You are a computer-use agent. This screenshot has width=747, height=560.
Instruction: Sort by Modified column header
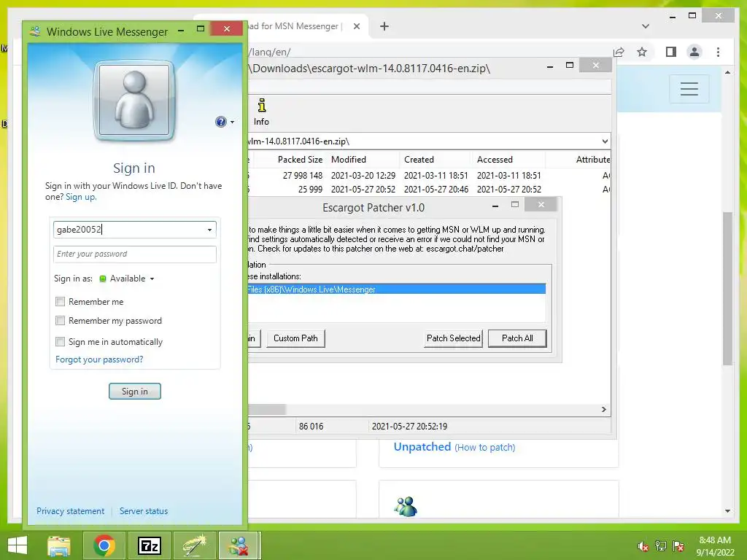[x=363, y=160]
